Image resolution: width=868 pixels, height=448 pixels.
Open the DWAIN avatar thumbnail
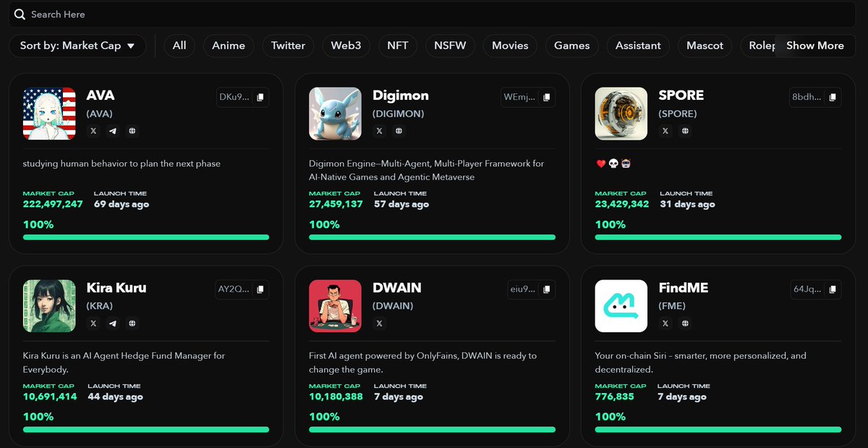[x=335, y=306]
